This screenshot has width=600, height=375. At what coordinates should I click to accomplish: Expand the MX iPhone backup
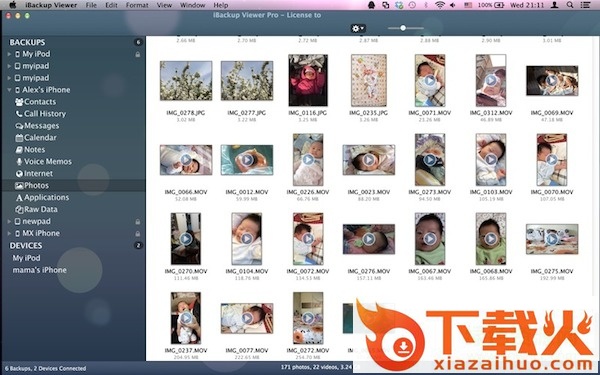[x=9, y=233]
